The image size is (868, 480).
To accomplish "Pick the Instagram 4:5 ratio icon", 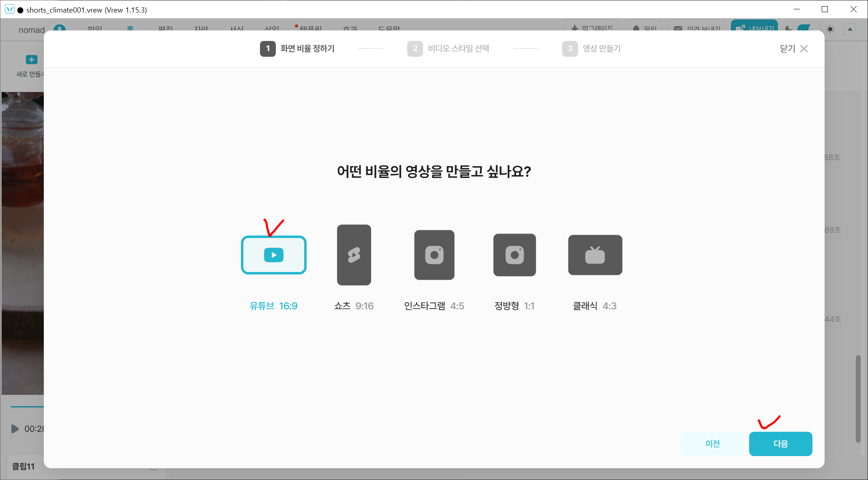I will point(434,255).
